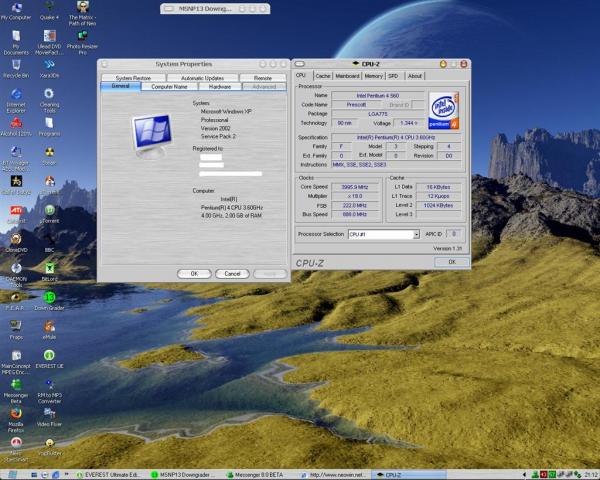Click Cancel in System Properties dialog
This screenshot has height=480, width=600.
pyautogui.click(x=232, y=274)
